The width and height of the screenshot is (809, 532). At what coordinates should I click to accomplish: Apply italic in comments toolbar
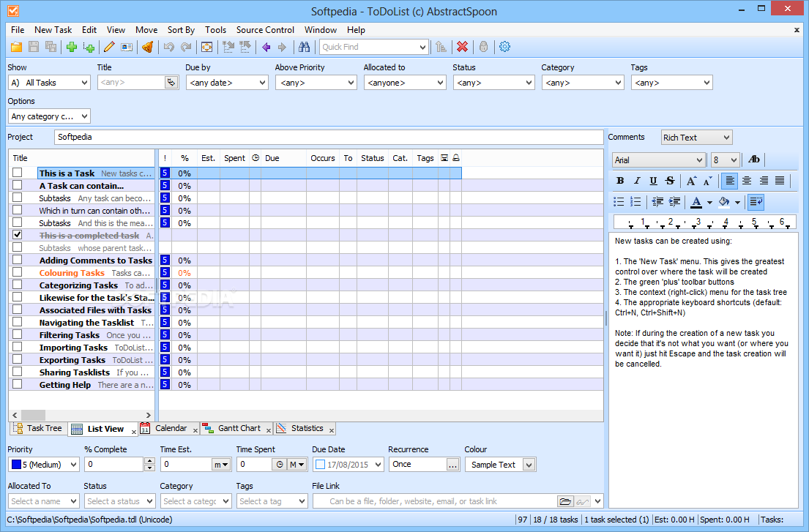click(637, 181)
